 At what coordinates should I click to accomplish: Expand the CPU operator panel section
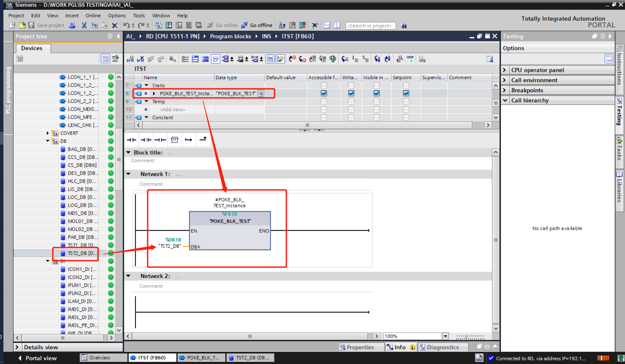505,70
